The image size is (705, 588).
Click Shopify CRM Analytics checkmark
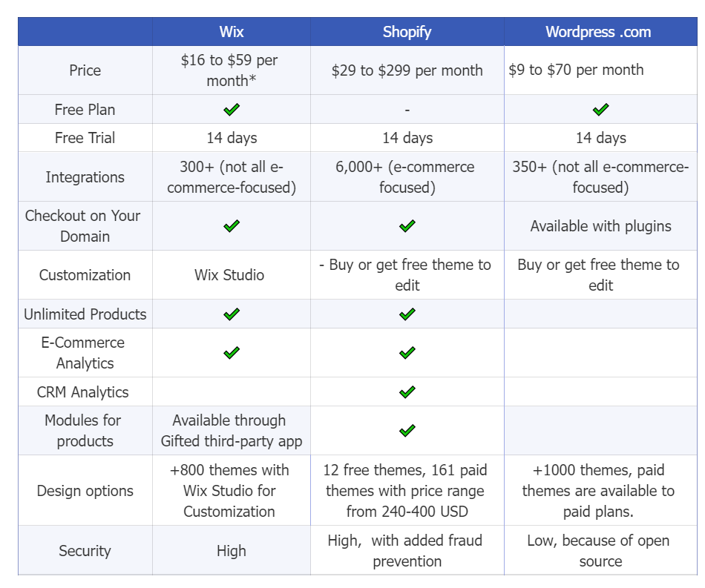(x=407, y=392)
